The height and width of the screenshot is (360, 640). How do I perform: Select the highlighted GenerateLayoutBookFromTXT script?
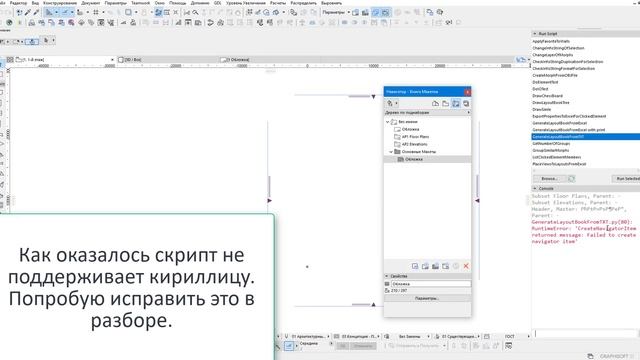[x=586, y=137]
